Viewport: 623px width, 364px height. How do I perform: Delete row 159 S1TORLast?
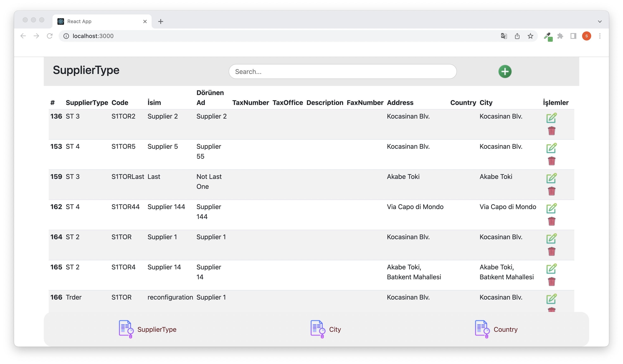pyautogui.click(x=552, y=191)
